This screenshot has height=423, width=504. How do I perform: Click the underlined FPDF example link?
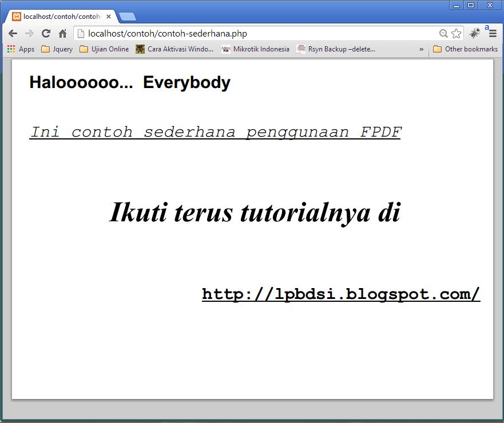click(216, 131)
